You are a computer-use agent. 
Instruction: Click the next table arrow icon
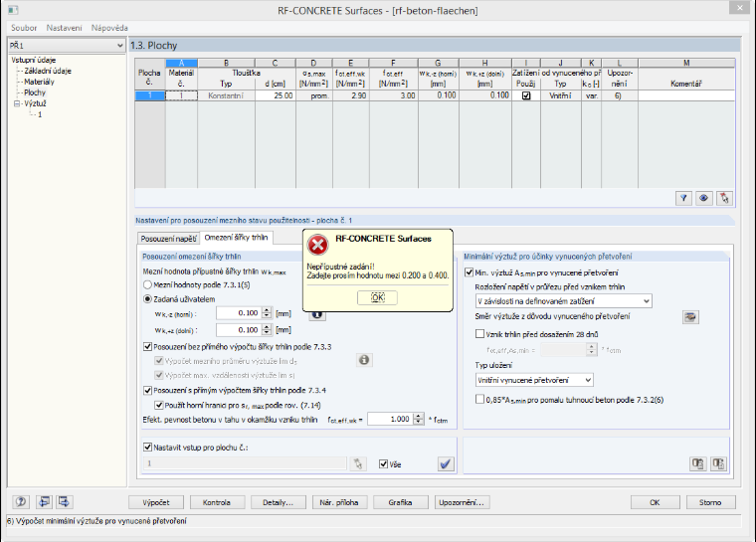tap(64, 502)
